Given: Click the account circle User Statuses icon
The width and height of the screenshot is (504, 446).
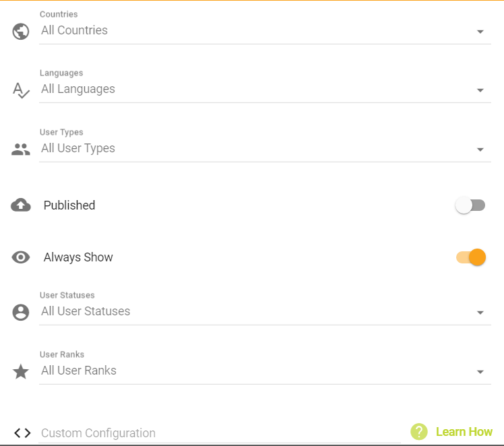Looking at the screenshot, I should tap(21, 313).
